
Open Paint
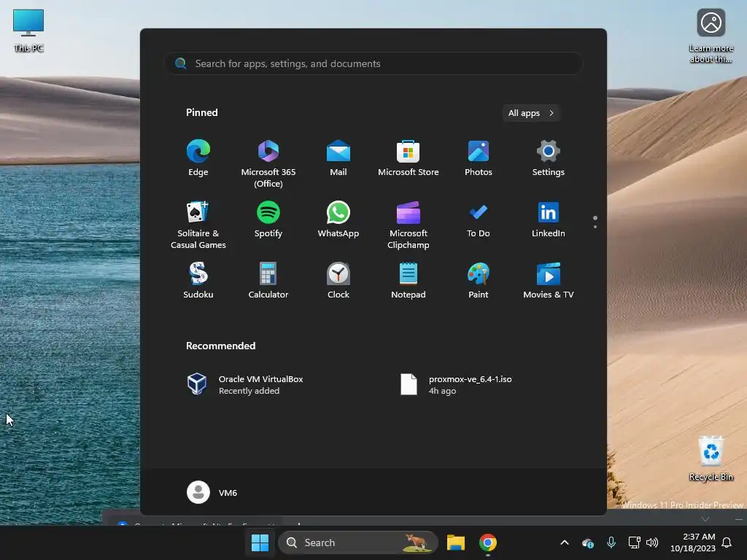(x=479, y=281)
